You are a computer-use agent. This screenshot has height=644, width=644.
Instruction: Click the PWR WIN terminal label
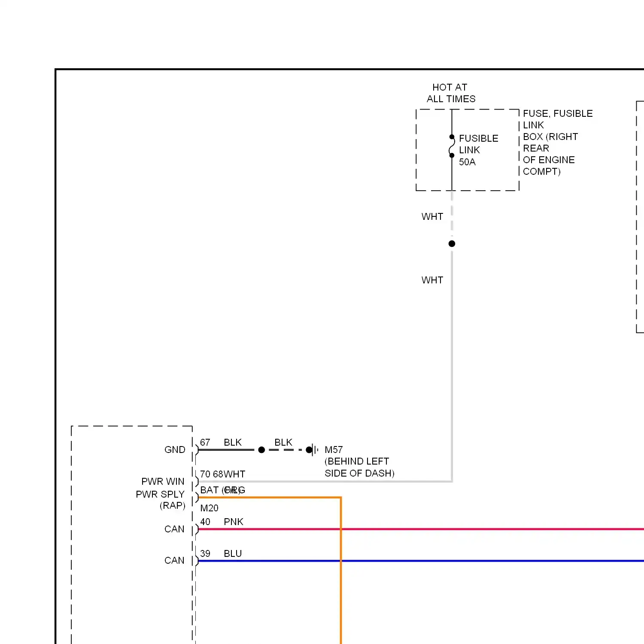click(163, 481)
